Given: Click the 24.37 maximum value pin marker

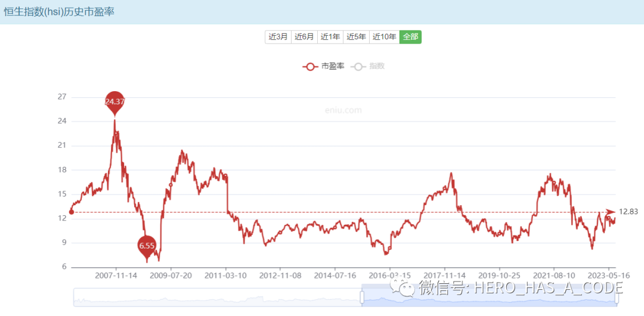Looking at the screenshot, I should point(114,103).
